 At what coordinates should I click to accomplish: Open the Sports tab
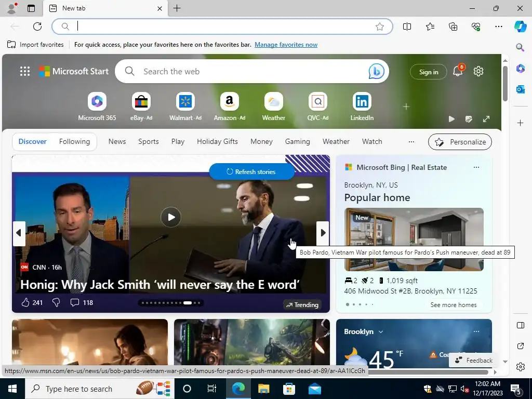click(148, 141)
